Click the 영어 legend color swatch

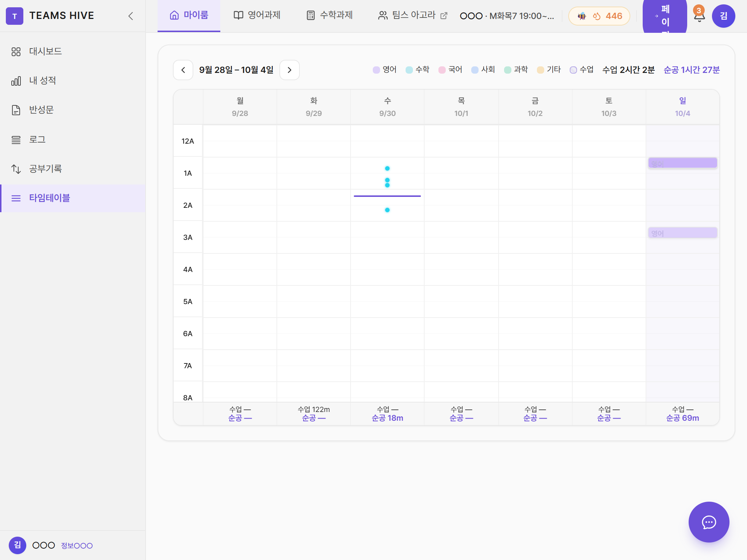pos(376,70)
